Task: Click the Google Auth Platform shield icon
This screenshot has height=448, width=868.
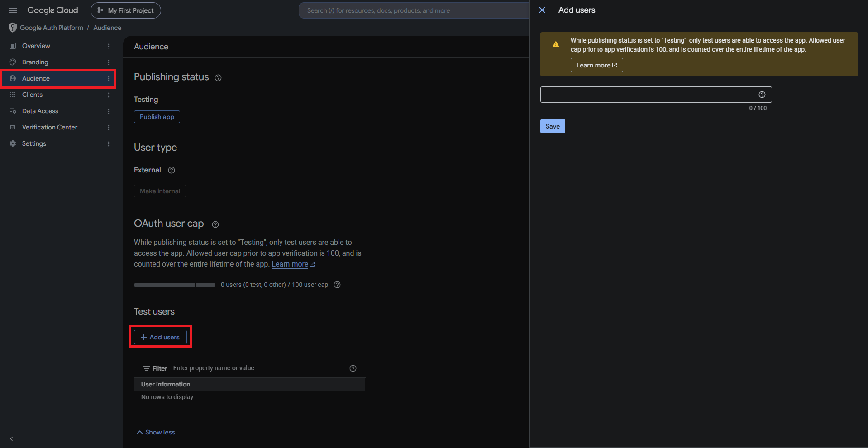Action: (13, 28)
